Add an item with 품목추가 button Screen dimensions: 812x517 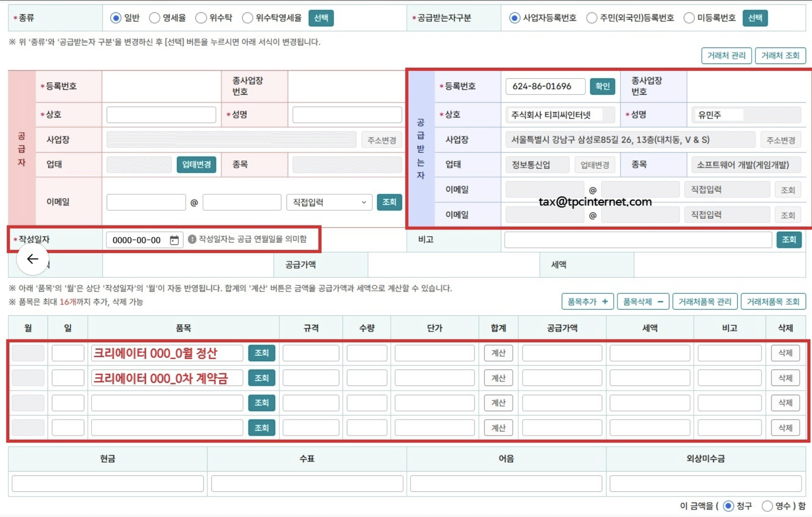pyautogui.click(x=587, y=302)
